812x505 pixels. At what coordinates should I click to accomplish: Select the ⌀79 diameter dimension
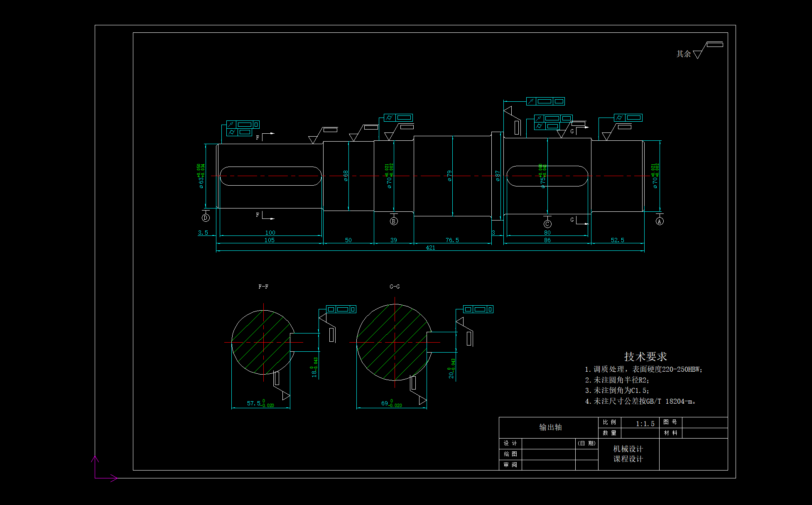pos(449,176)
